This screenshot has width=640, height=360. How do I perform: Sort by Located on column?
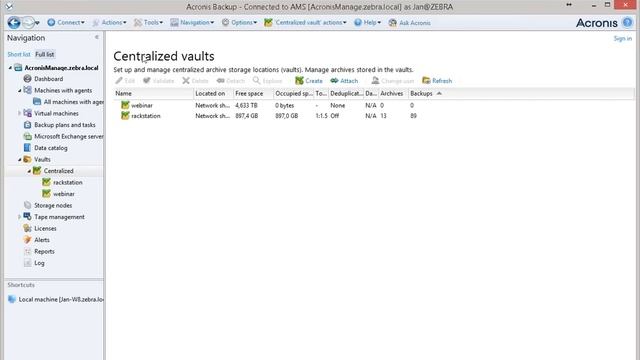point(213,93)
